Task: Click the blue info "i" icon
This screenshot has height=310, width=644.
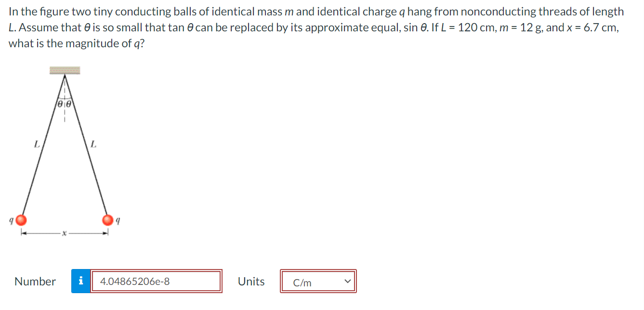Action: pos(81,281)
